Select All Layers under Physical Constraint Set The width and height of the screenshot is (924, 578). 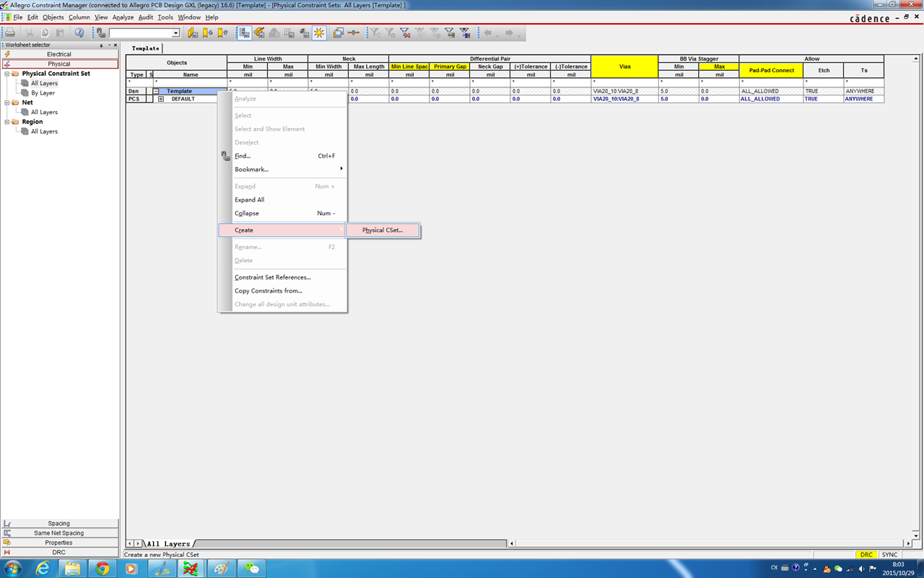pyautogui.click(x=44, y=83)
